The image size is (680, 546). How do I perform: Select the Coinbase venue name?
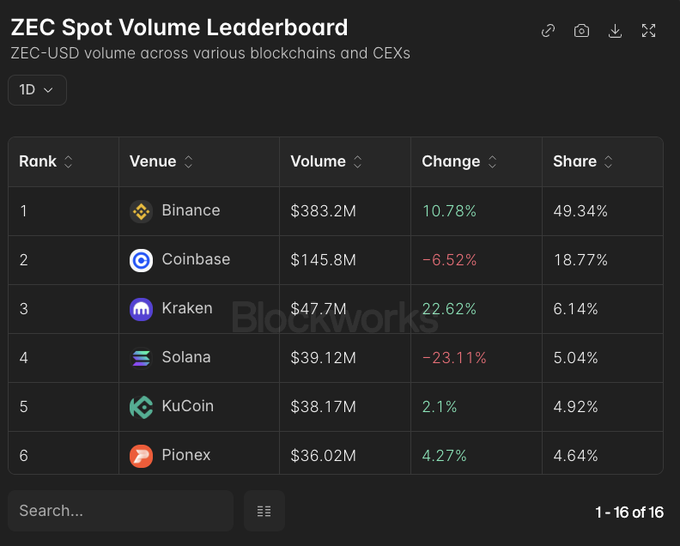click(196, 259)
